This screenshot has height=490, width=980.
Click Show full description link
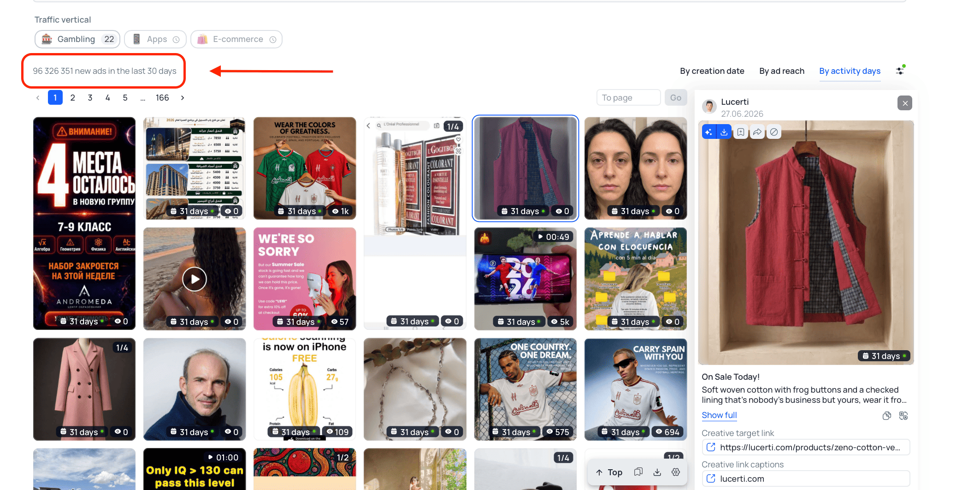pos(719,415)
